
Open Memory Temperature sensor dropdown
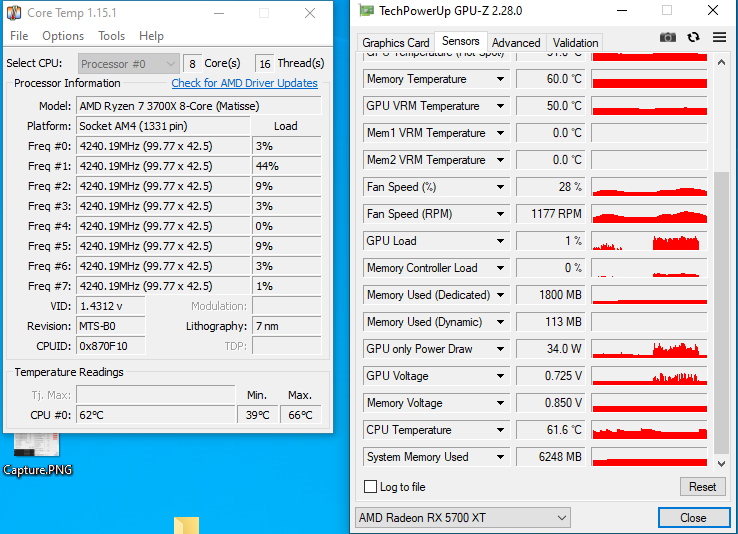point(500,79)
